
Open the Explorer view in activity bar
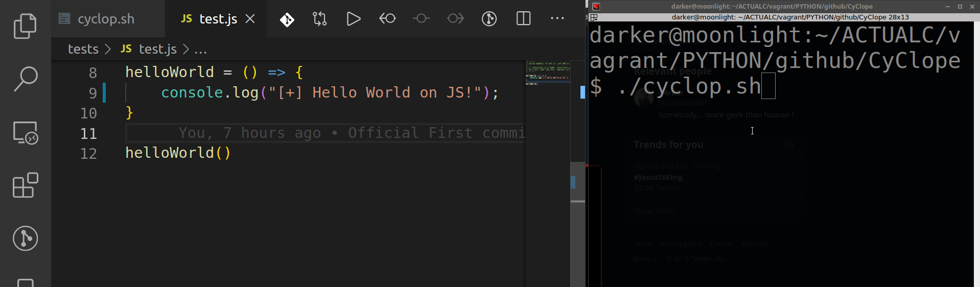pyautogui.click(x=25, y=26)
